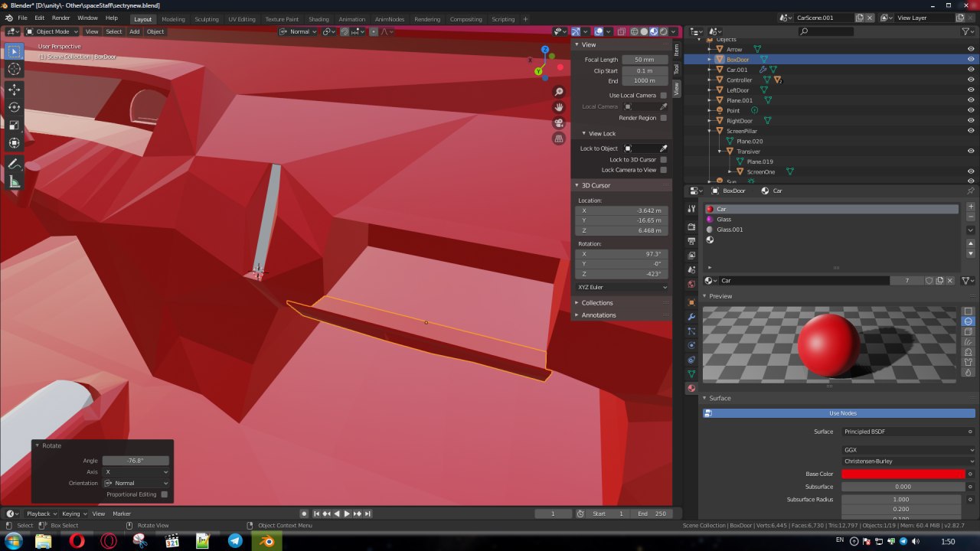Click the Base Color red swatch
Image resolution: width=980 pixels, height=551 pixels.
[903, 474]
